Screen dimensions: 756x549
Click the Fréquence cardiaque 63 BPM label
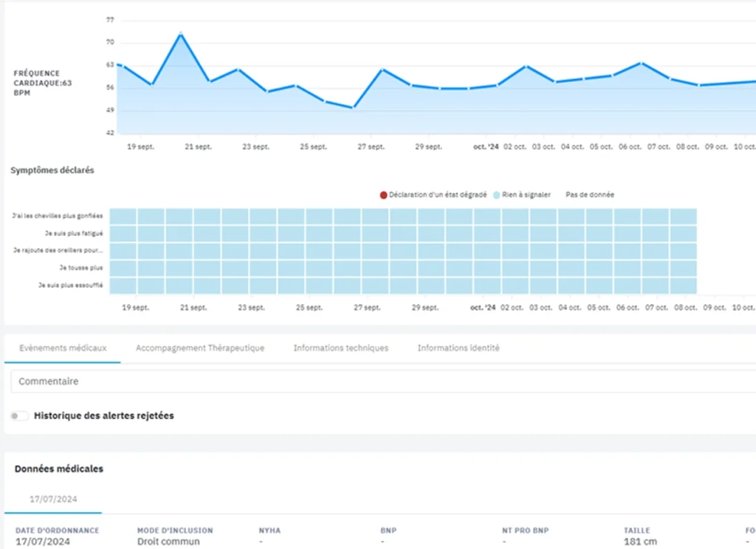pos(42,83)
